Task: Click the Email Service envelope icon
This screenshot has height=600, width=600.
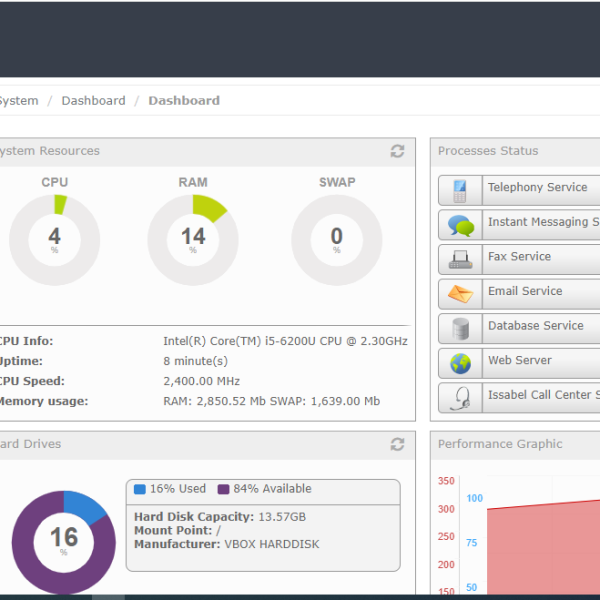Action: [460, 294]
